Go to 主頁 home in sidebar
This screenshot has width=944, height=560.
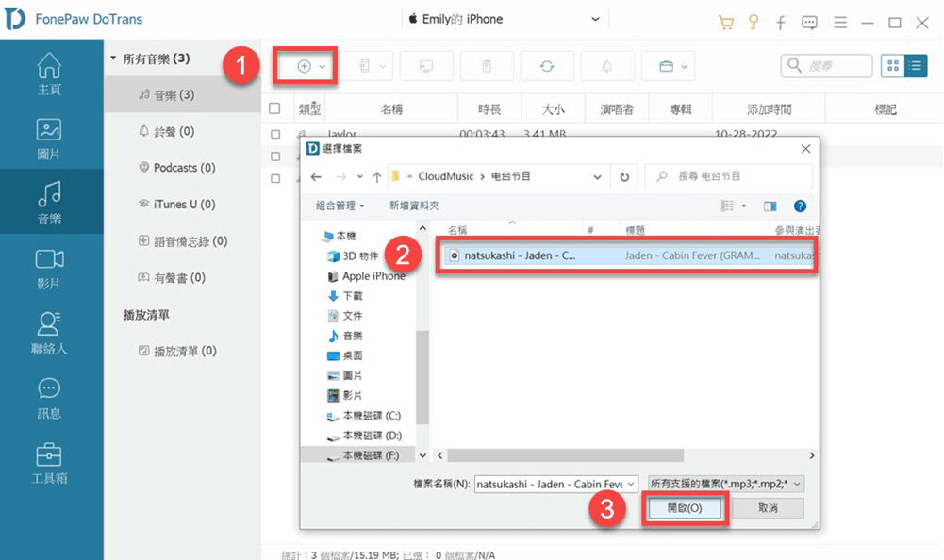click(x=49, y=74)
